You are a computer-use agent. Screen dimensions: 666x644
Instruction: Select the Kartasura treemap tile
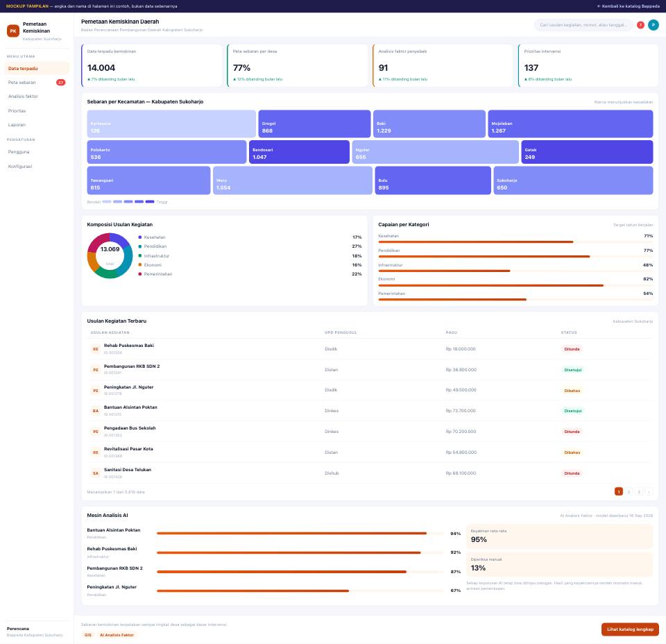pyautogui.click(x=171, y=124)
